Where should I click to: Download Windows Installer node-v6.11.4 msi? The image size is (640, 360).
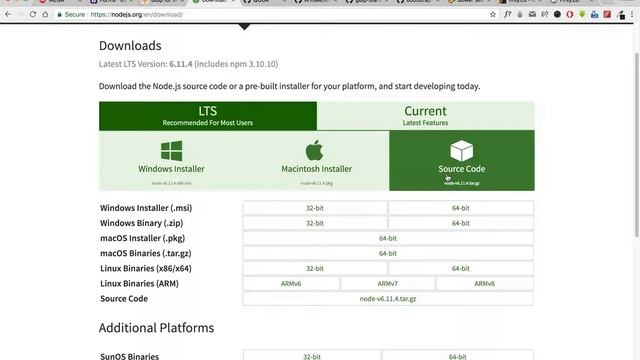tap(171, 161)
